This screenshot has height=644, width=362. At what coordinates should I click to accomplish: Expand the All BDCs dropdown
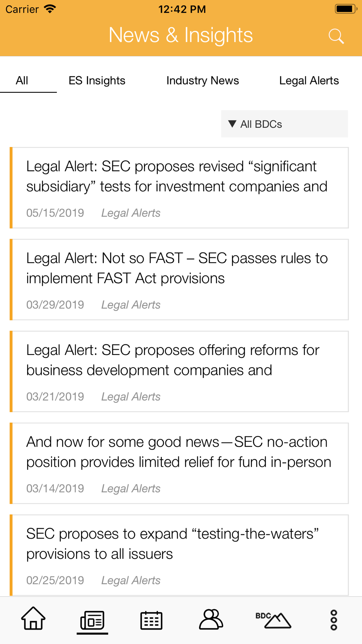point(285,124)
